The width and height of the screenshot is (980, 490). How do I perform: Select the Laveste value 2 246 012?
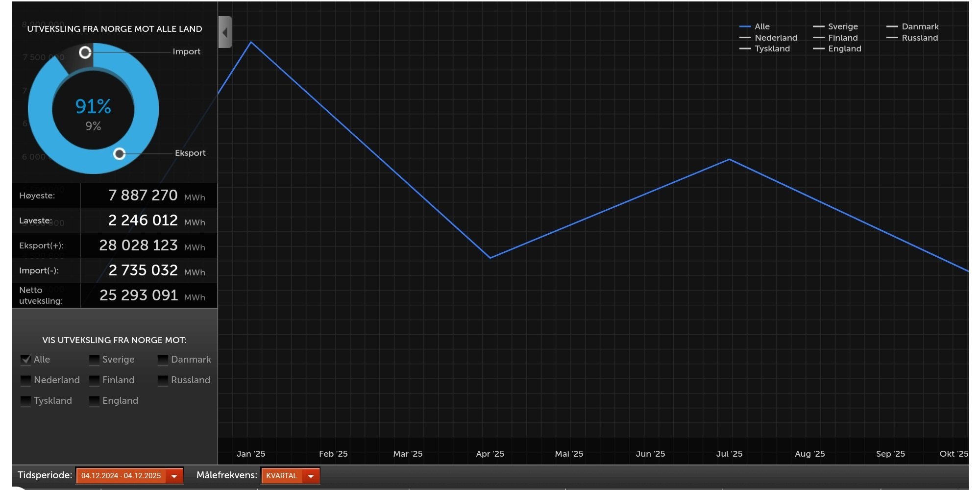tap(143, 220)
